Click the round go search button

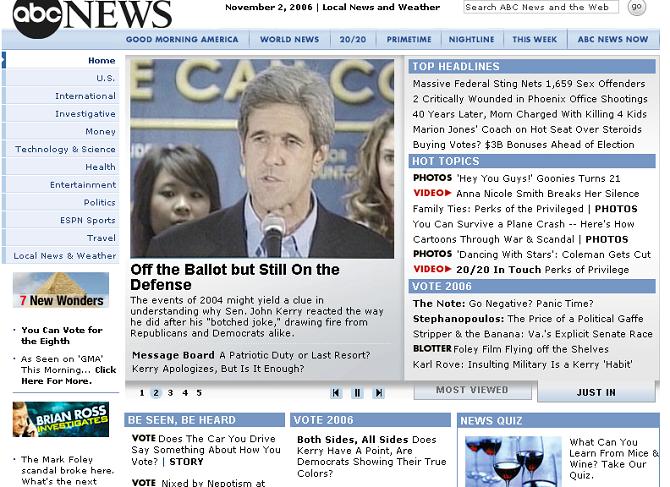click(637, 7)
